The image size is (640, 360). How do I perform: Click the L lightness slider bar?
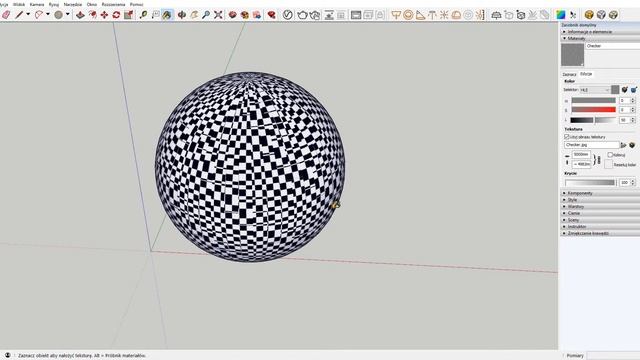593,120
